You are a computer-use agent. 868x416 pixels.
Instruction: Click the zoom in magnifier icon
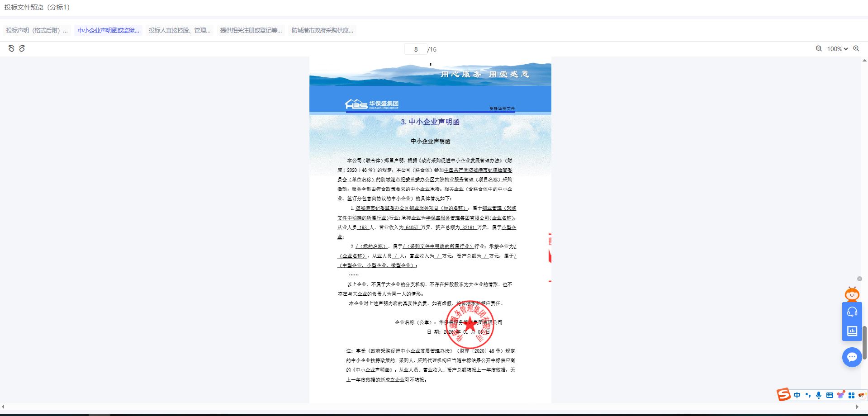856,48
